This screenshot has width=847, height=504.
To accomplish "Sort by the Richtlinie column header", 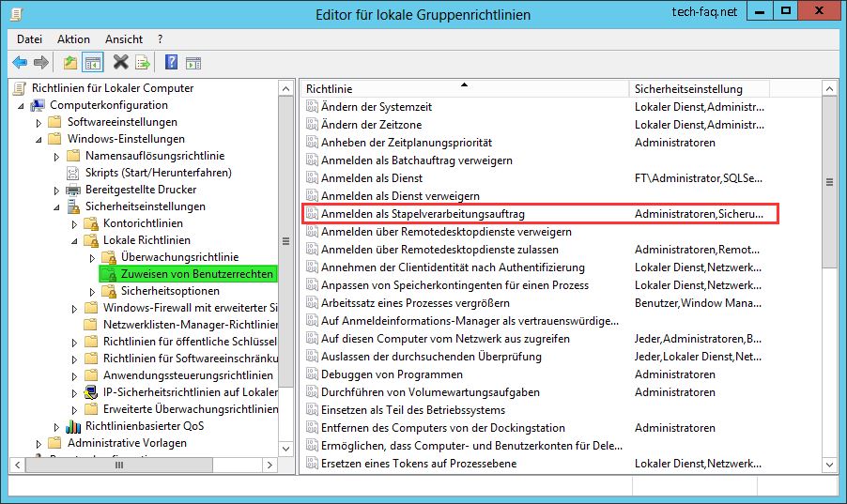I will click(465, 88).
